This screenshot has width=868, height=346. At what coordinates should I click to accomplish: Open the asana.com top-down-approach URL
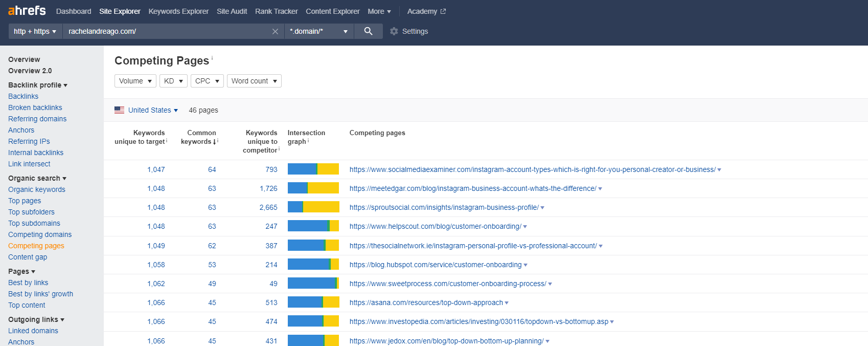(x=426, y=302)
